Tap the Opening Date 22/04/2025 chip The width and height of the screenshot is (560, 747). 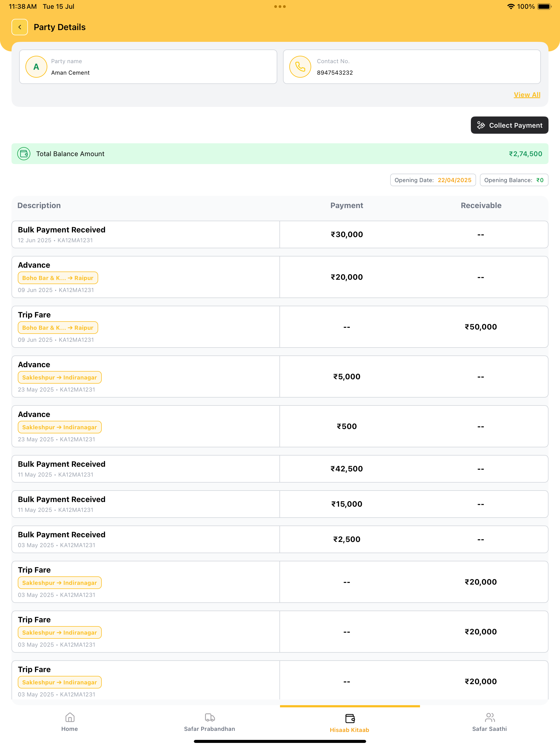(x=433, y=180)
